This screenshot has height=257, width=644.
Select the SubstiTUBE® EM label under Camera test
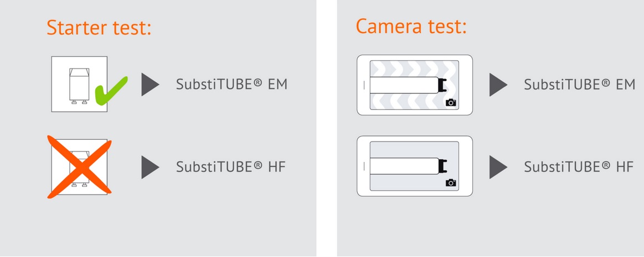tap(579, 85)
